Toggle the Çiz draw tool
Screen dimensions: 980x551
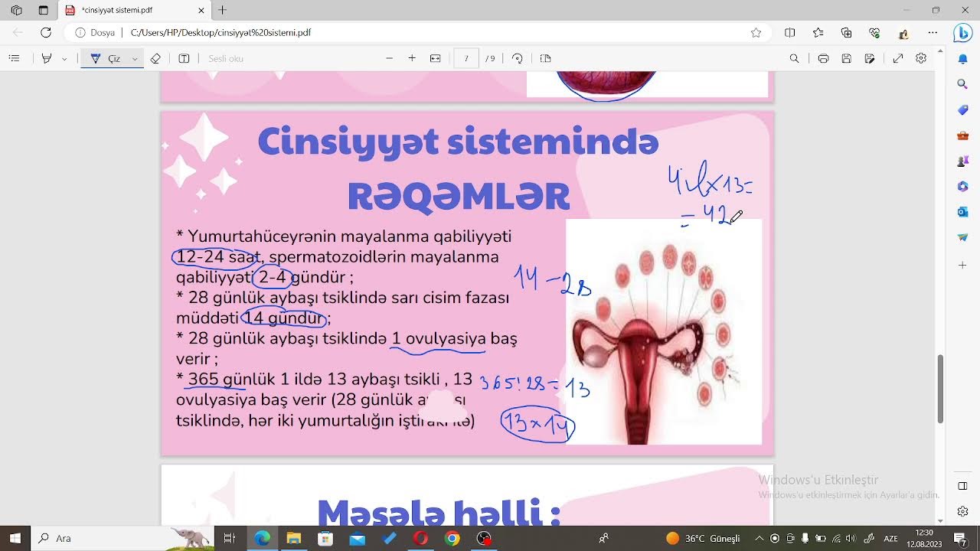click(x=106, y=58)
